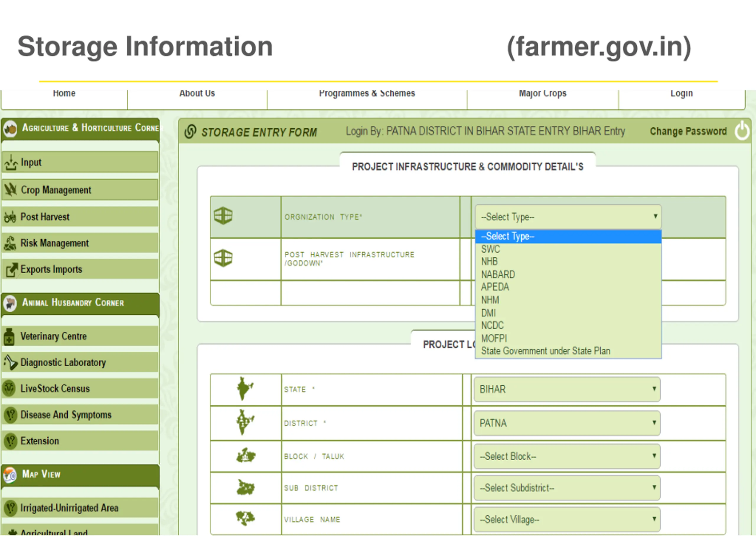
Task: Choose NABARD from the type list
Action: pos(498,274)
